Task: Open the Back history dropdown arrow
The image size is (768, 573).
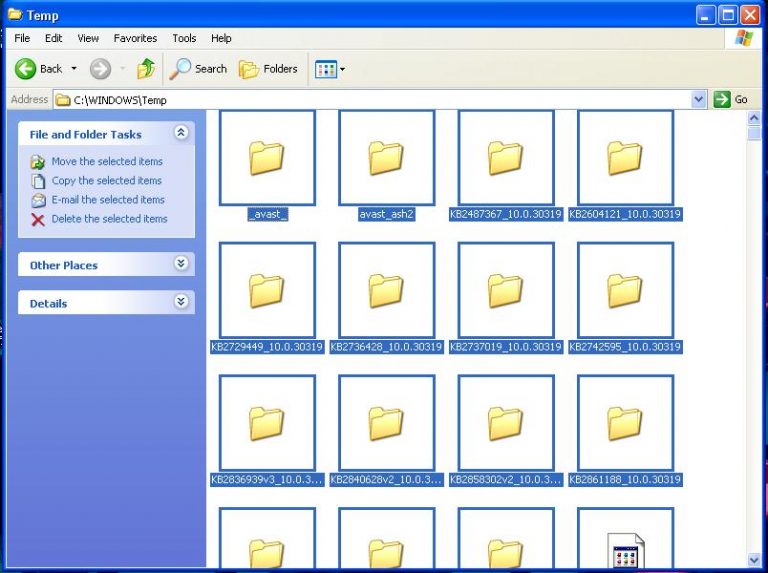Action: (x=73, y=69)
